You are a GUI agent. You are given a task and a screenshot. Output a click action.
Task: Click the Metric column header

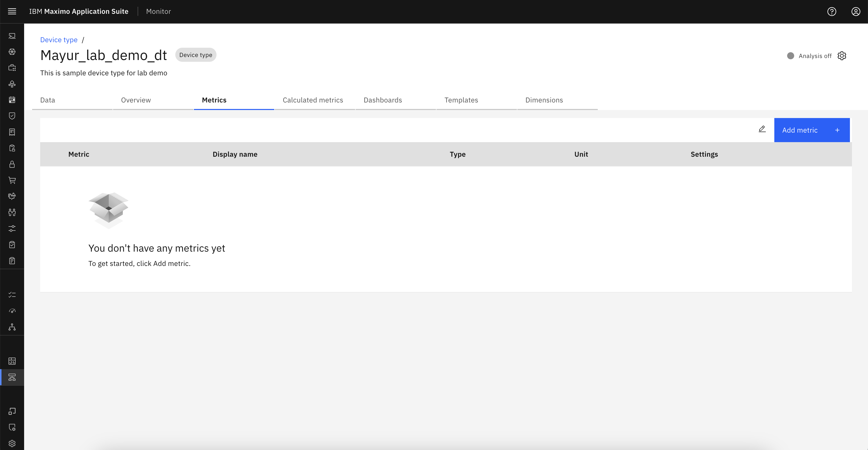tap(79, 154)
